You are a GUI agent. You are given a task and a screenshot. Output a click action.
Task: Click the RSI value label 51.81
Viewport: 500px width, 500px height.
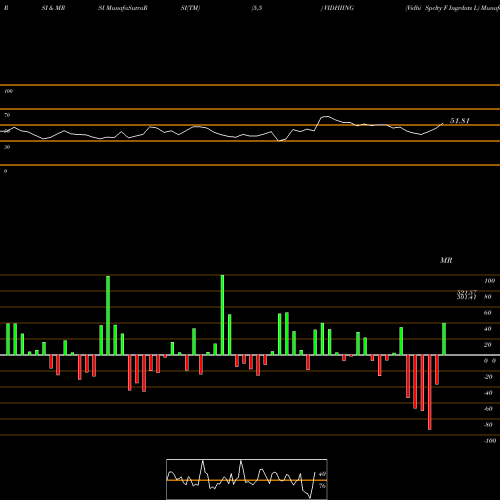pyautogui.click(x=460, y=121)
